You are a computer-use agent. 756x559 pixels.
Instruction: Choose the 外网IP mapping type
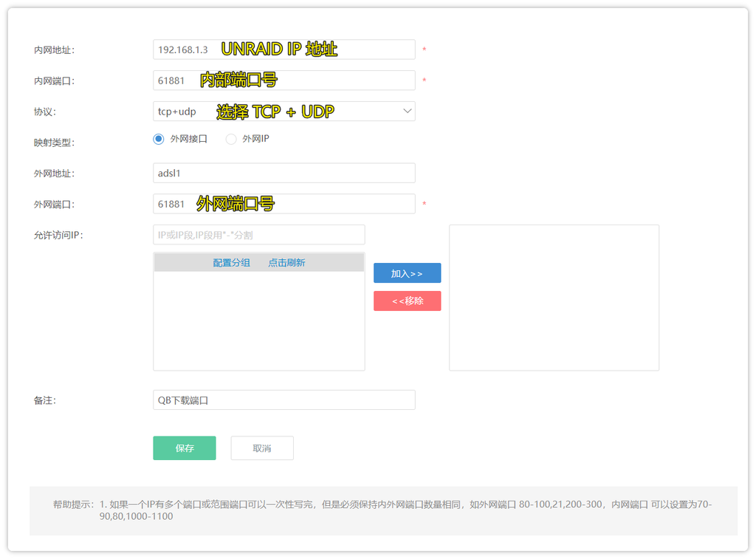point(231,139)
